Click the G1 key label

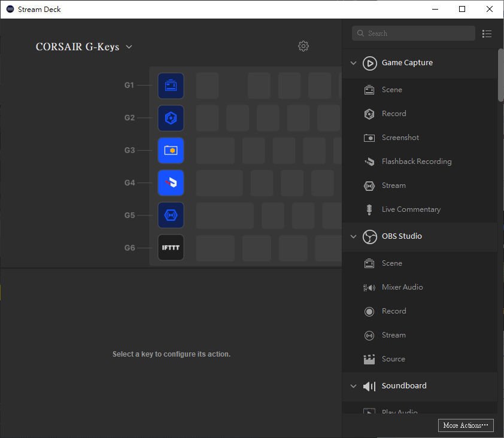[x=129, y=86]
